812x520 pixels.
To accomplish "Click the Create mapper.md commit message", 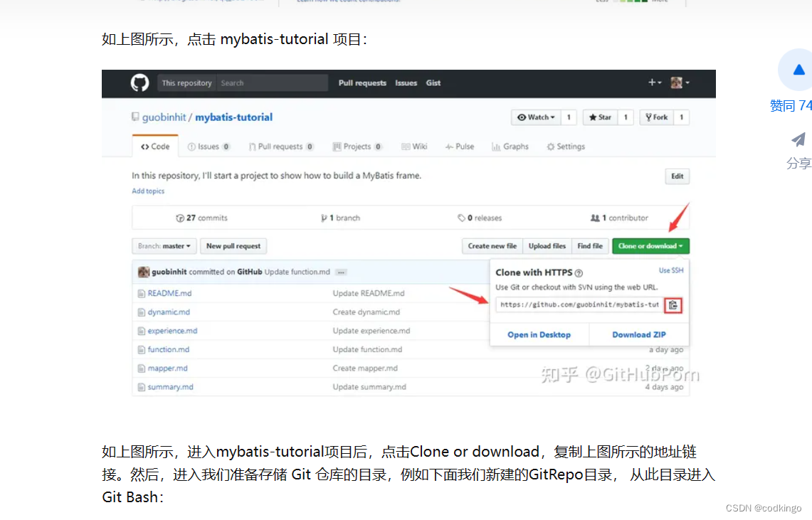I will (x=365, y=368).
